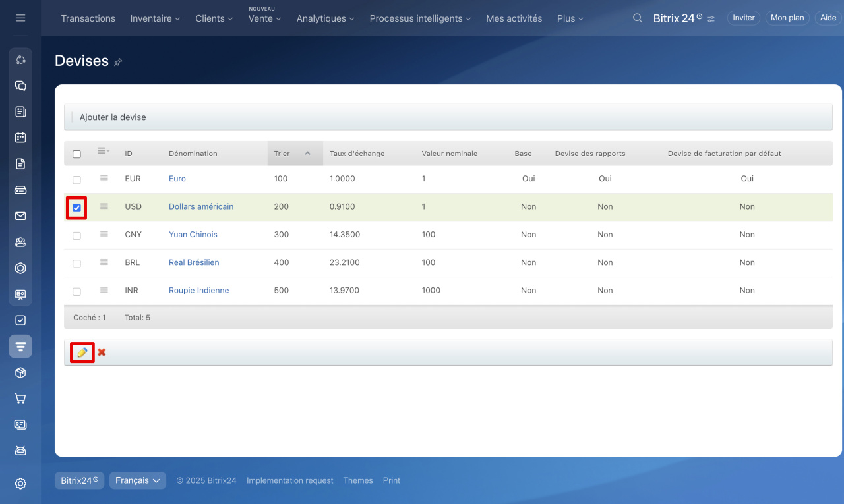
Task: Open the inventory box sidebar icon
Action: point(20,373)
